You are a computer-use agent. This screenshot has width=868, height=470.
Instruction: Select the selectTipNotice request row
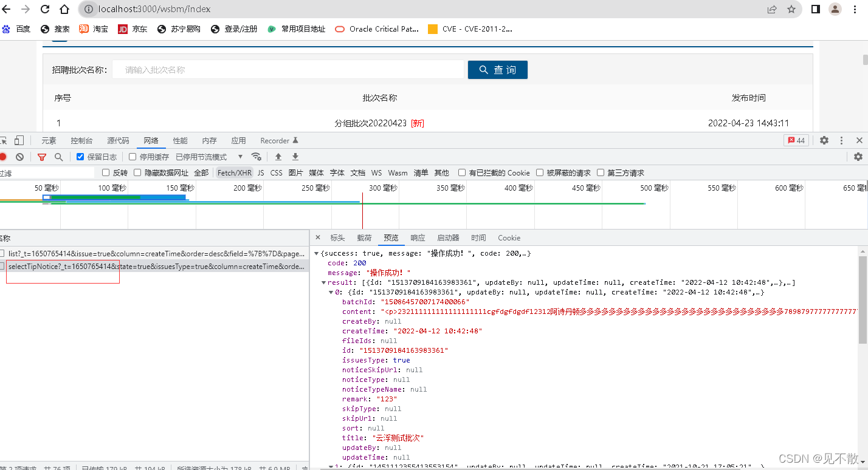click(154, 266)
